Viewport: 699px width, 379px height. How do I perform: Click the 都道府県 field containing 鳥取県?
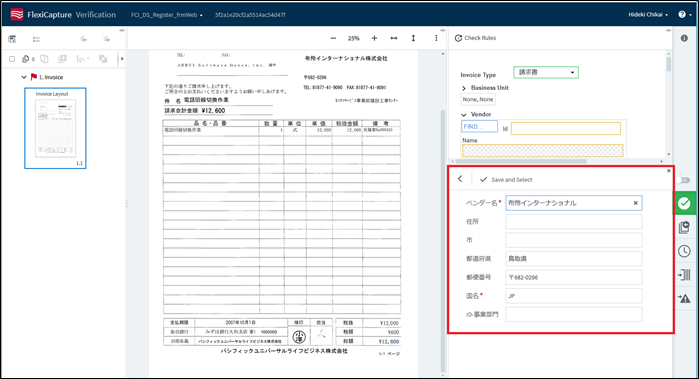pyautogui.click(x=574, y=259)
